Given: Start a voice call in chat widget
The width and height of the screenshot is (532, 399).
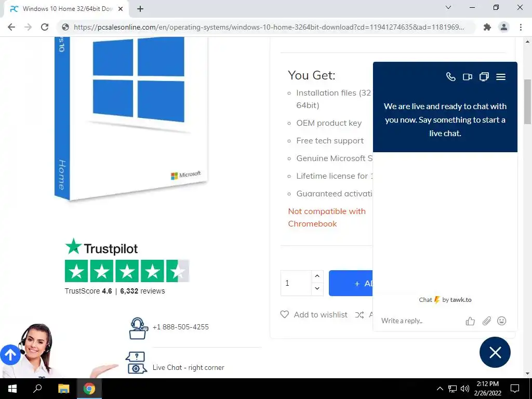Looking at the screenshot, I should pos(450,77).
